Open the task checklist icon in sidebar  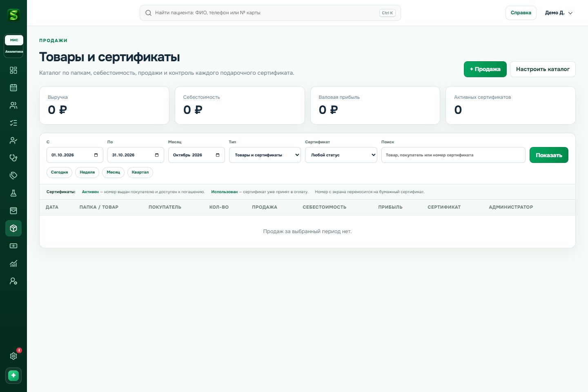point(13,123)
